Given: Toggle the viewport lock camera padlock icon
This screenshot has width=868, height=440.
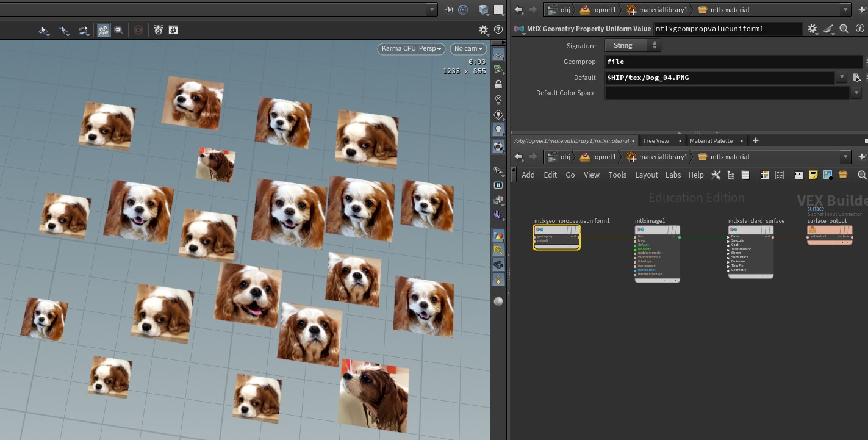Looking at the screenshot, I should (x=498, y=84).
